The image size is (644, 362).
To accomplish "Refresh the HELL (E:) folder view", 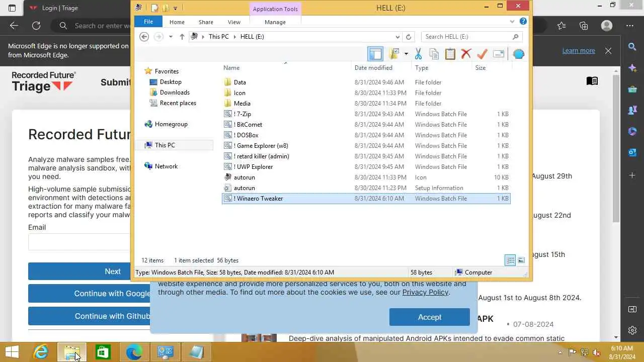I will point(409,37).
